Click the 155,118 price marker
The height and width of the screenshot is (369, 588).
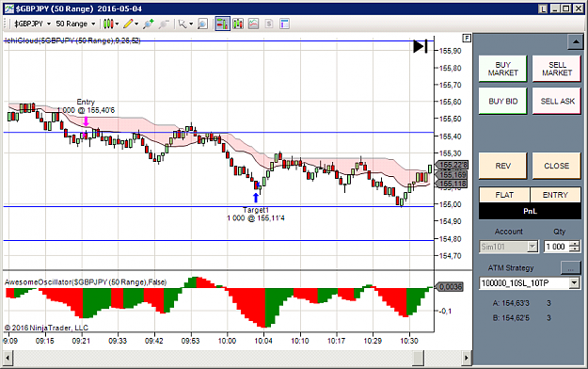452,184
